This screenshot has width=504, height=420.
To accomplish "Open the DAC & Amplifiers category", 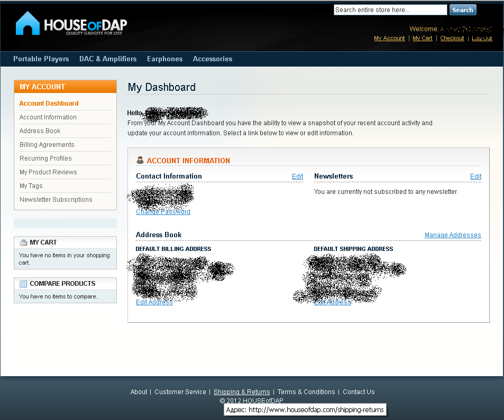I will tap(108, 59).
